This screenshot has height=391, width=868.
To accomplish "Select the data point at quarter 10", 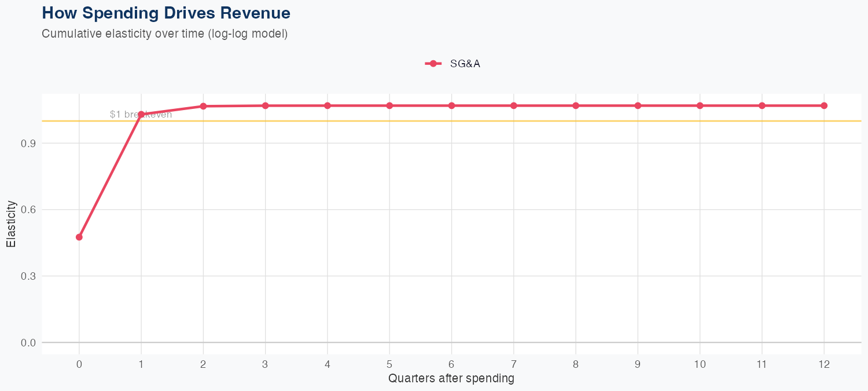I will coord(700,105).
